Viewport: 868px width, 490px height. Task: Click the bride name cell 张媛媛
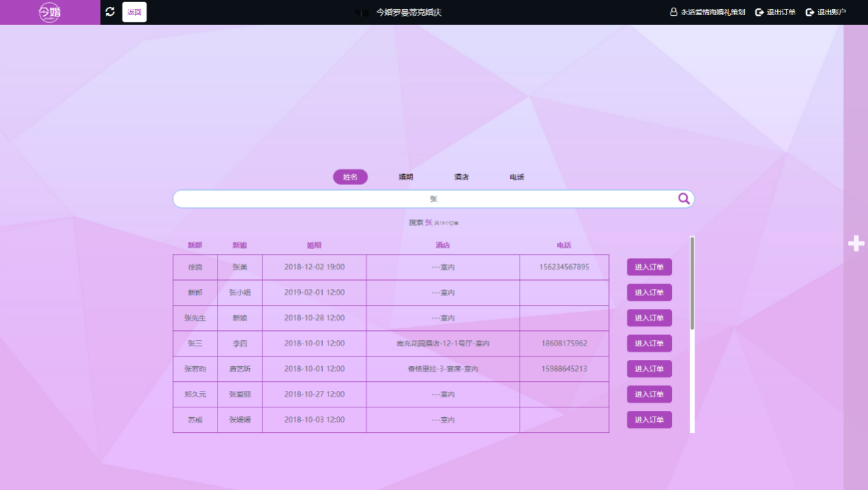(x=240, y=420)
